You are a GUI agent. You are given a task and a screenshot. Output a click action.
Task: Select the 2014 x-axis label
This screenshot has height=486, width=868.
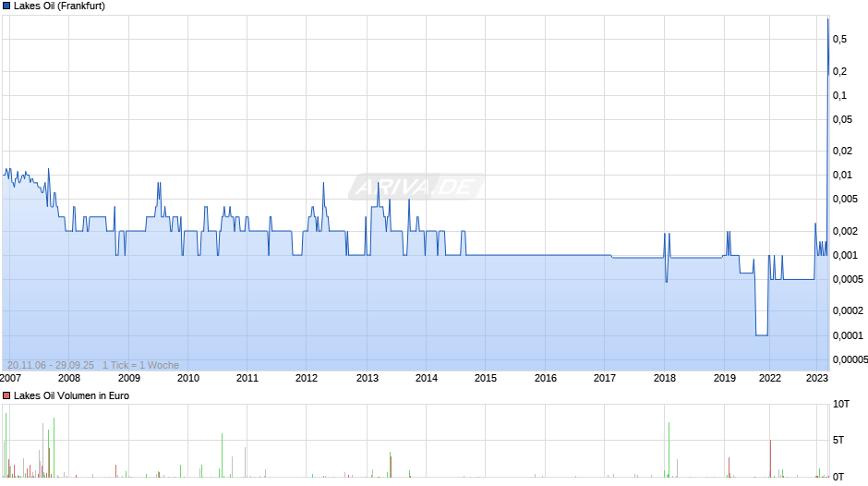coord(427,378)
